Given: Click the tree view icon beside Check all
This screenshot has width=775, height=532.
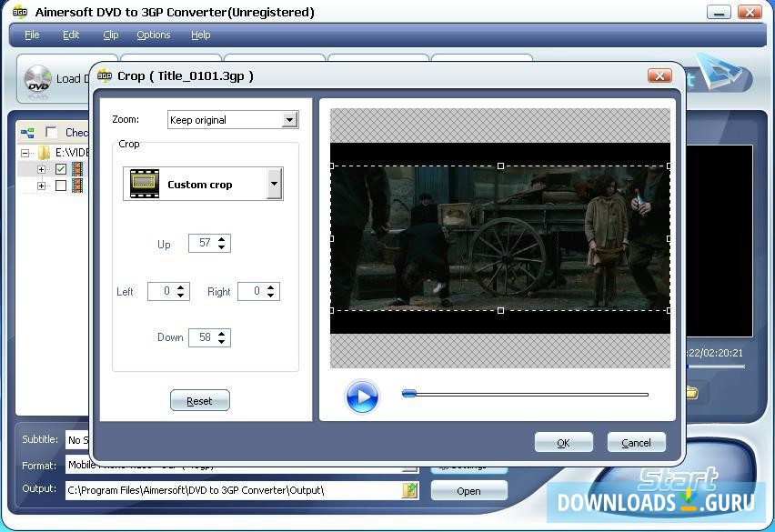Looking at the screenshot, I should [x=27, y=133].
